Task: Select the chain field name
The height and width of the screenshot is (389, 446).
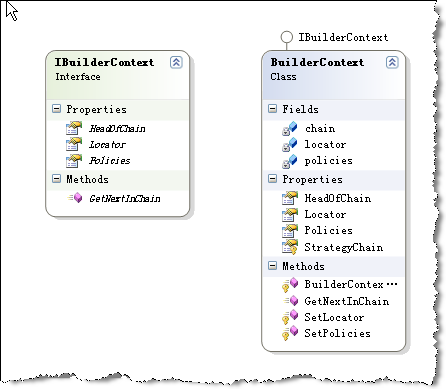Action: pos(320,128)
